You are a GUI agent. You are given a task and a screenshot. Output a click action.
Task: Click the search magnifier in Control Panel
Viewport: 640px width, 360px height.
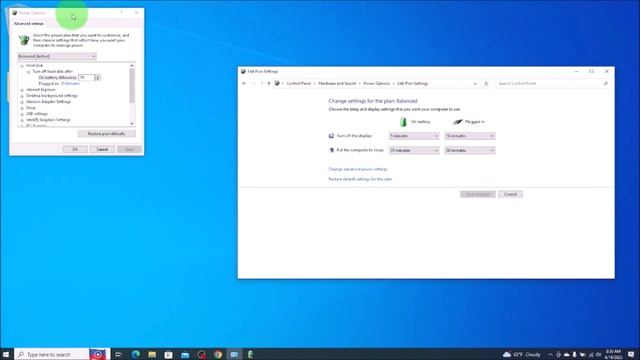605,83
